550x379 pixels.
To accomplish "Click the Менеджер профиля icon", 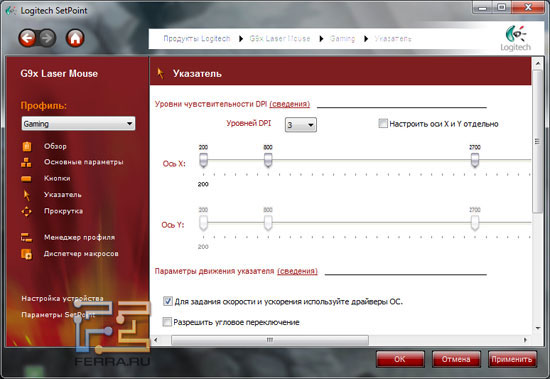I will pos(26,238).
